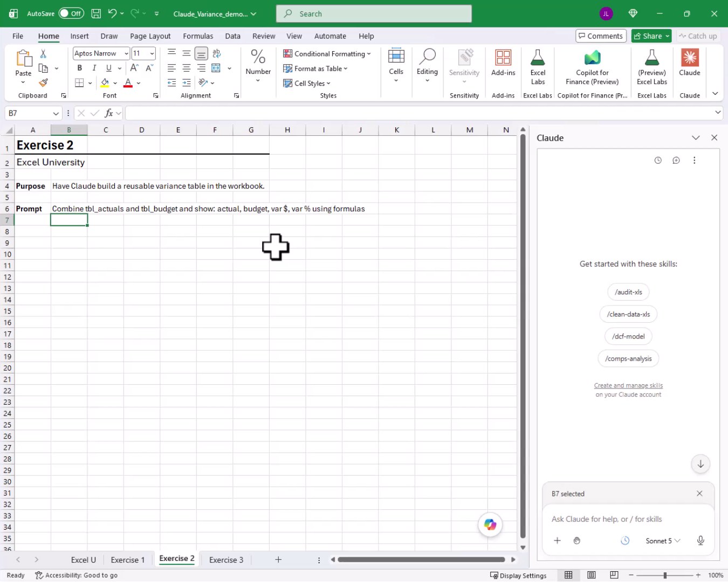Enable bottom align in Alignment group
Viewport: 728px width, 582px height.
[x=201, y=53]
